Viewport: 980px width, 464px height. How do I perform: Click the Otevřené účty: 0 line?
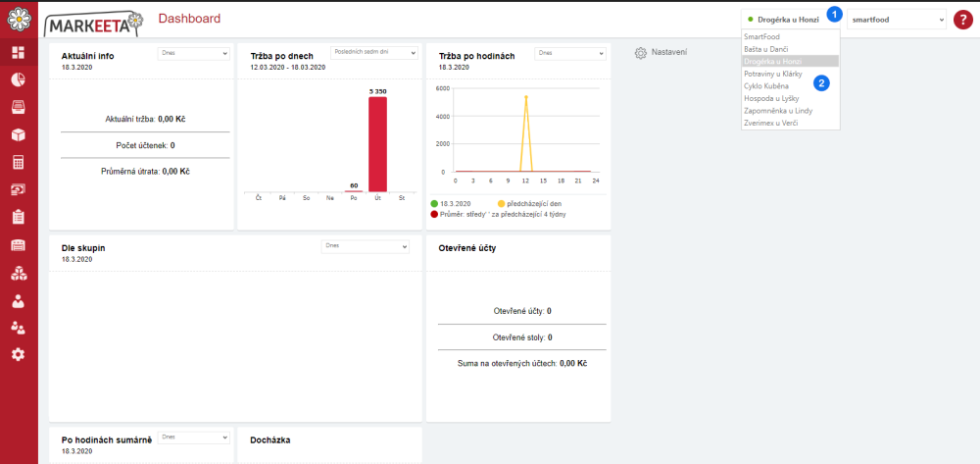pyautogui.click(x=522, y=311)
